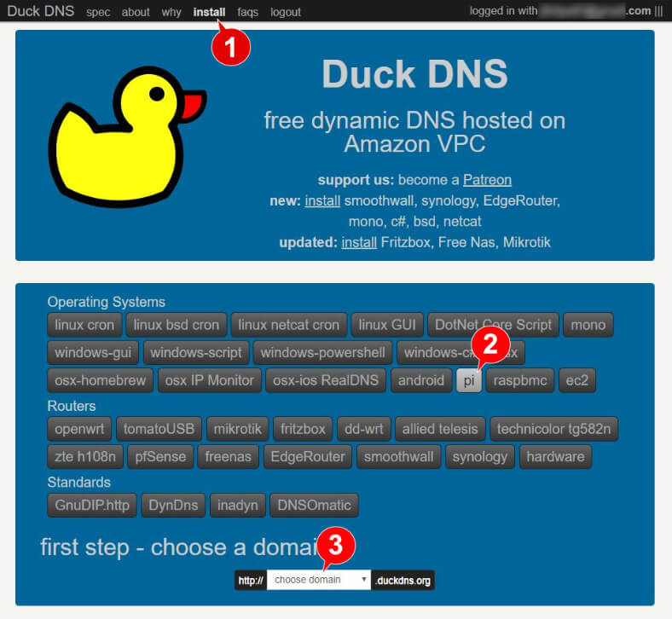This screenshot has width=672, height=619.
Task: Choose the openwrt router option
Action: [79, 429]
